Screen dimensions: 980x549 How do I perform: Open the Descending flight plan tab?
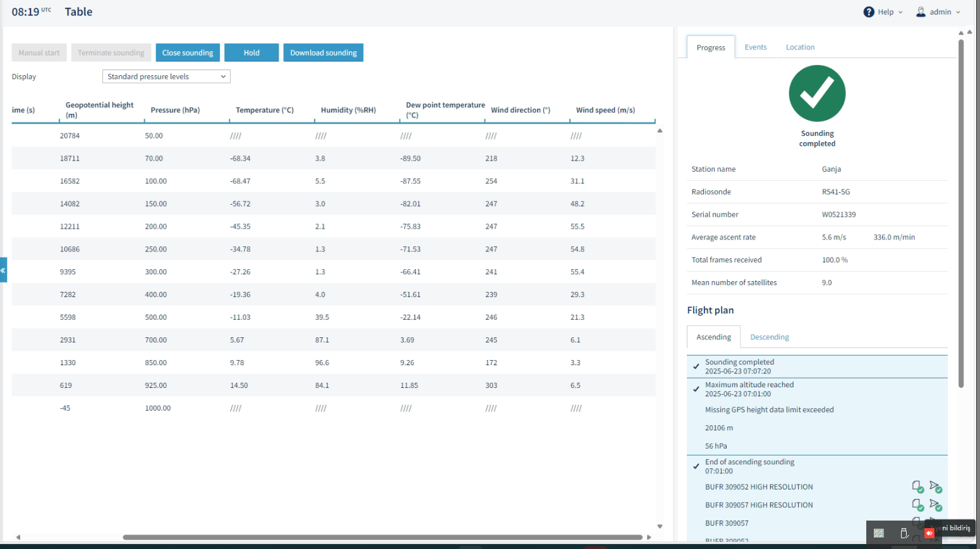coord(770,337)
